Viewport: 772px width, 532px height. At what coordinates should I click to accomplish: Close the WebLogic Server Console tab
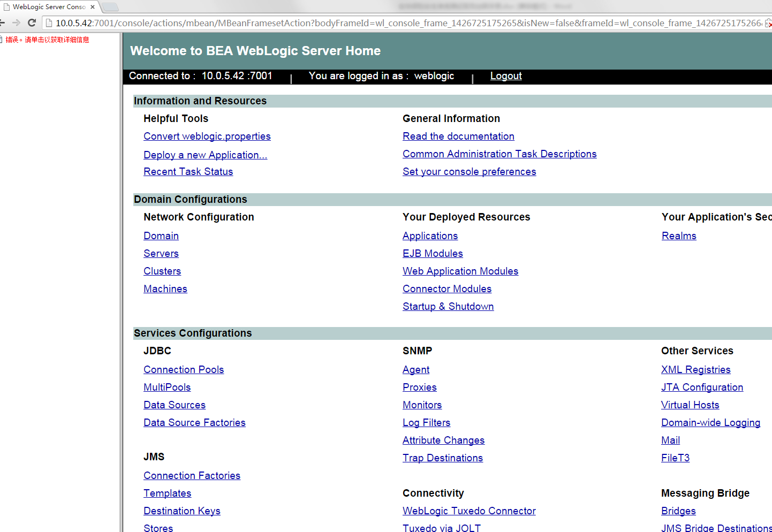93,7
